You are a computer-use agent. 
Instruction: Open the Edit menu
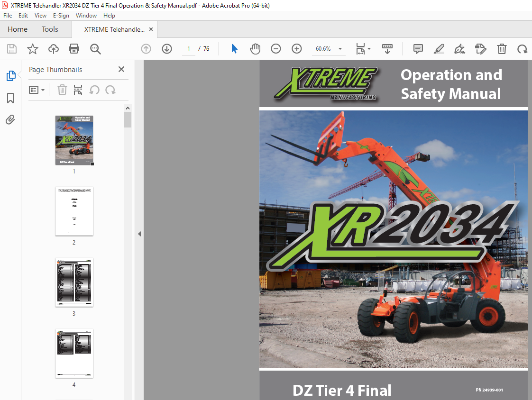point(23,16)
